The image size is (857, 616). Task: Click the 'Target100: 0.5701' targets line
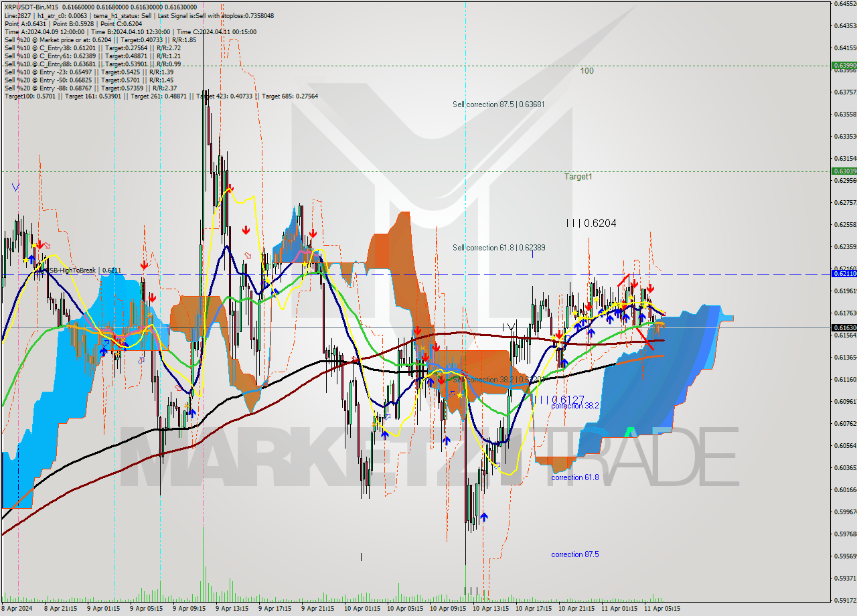161,96
